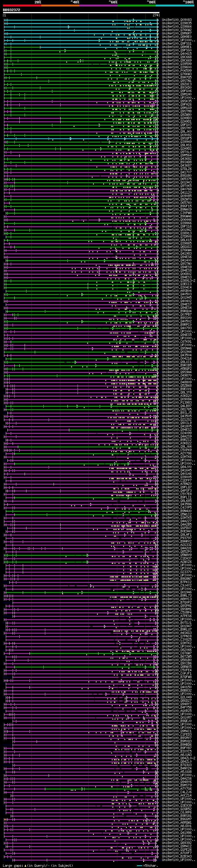The image size is (197, 868).
Task: Select hit UniRef100_Q9FSG1
Action: pyautogui.click(x=177, y=43)
